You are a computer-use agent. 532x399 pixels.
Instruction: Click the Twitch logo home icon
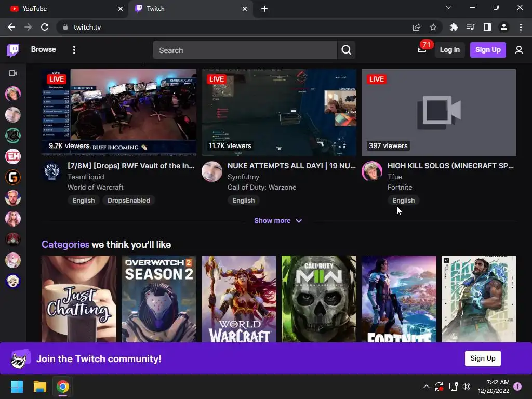click(x=13, y=50)
